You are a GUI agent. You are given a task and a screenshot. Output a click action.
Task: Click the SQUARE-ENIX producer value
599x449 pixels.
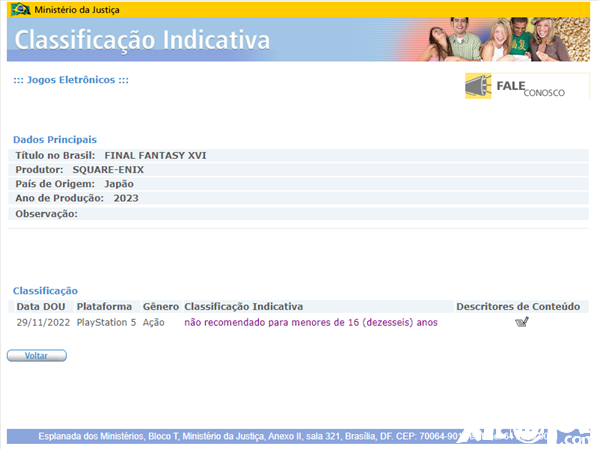[x=108, y=170]
